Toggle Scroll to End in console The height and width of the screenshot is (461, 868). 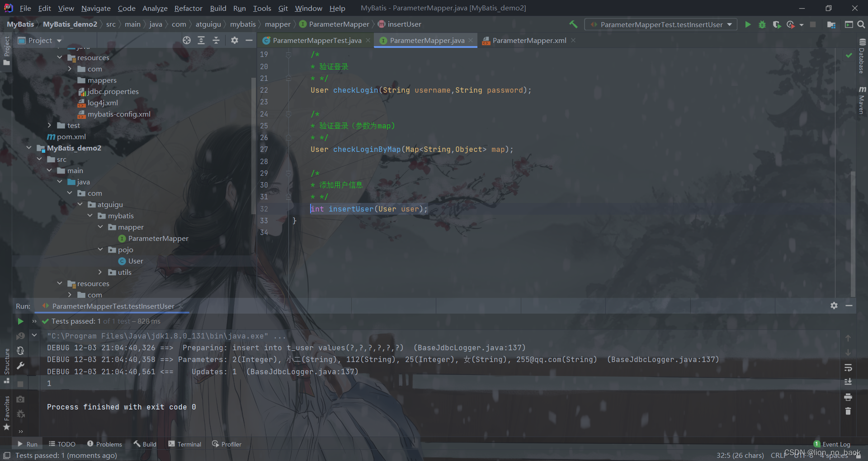pos(848,382)
